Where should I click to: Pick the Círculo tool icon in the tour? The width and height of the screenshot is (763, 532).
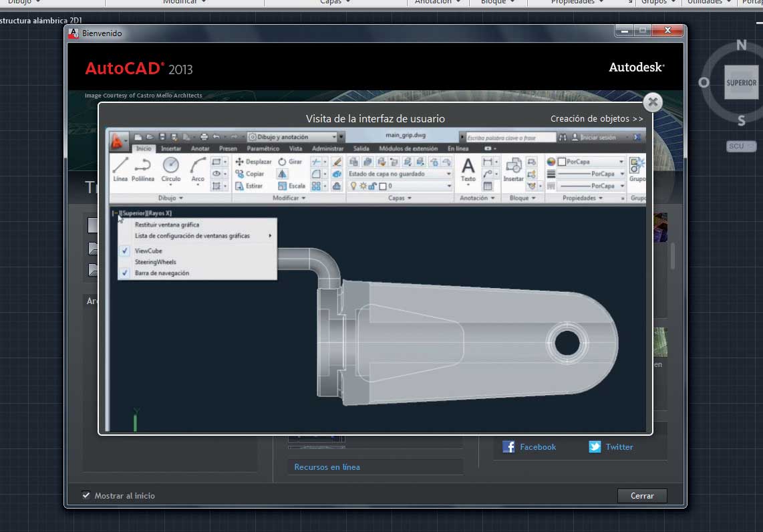pyautogui.click(x=171, y=166)
